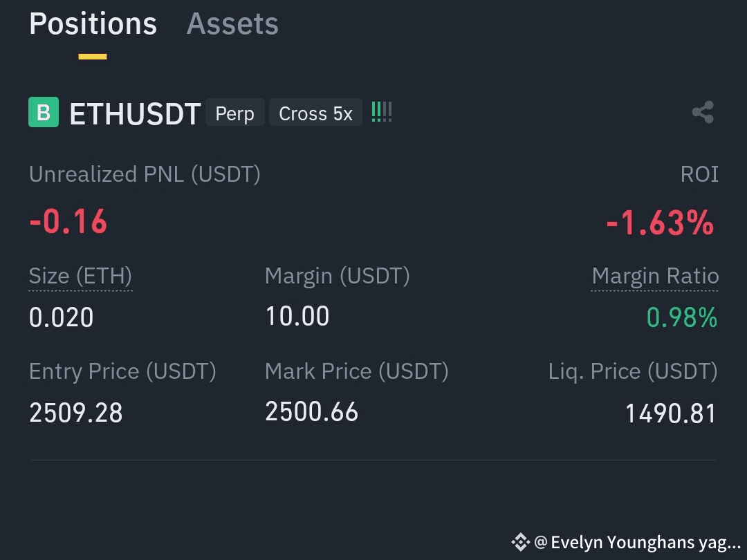Click the green B buy badge

pos(44,113)
